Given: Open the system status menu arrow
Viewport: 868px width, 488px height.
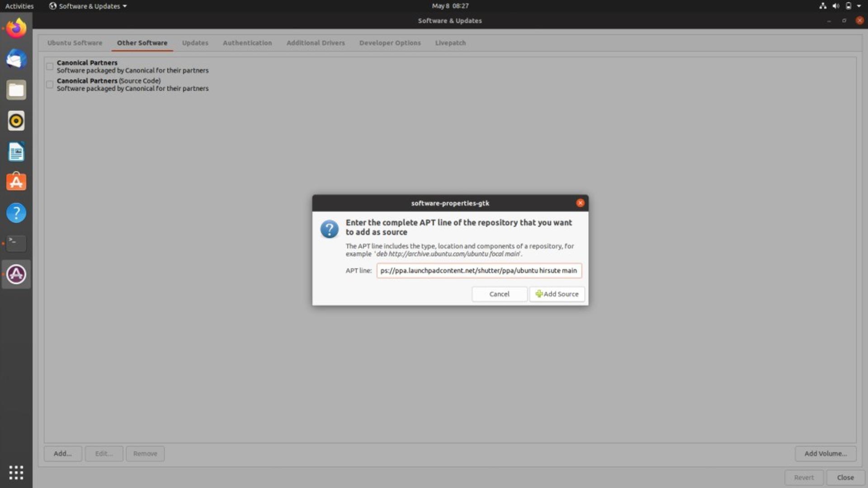Looking at the screenshot, I should coord(859,6).
